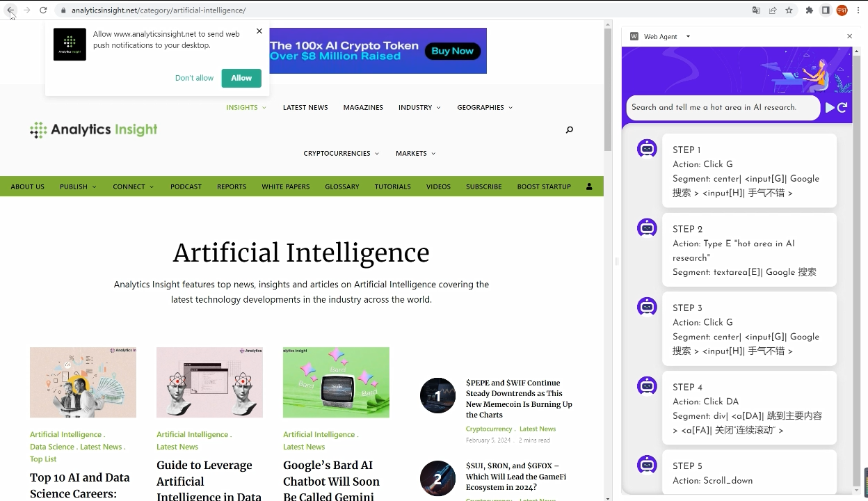Screen dimensions: 868x501
Task: Open the $PEPE and $WIF memecoin article
Action: (x=519, y=399)
